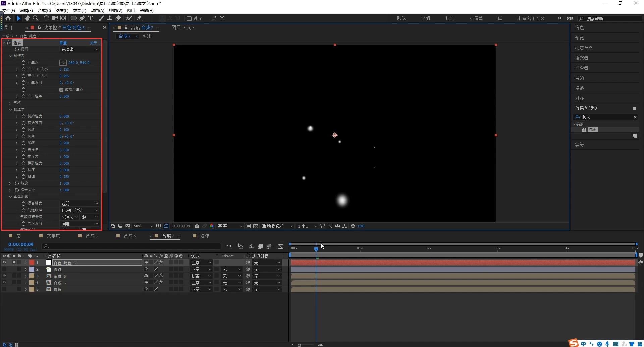Open the 合成(C) menu
The width and height of the screenshot is (644, 347).
44,10
